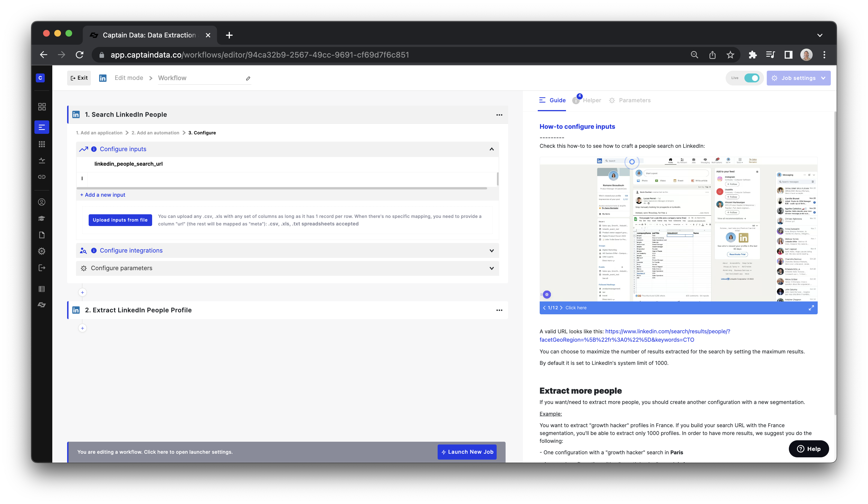Switch to the Guide tab
This screenshot has height=504, width=868.
(552, 101)
